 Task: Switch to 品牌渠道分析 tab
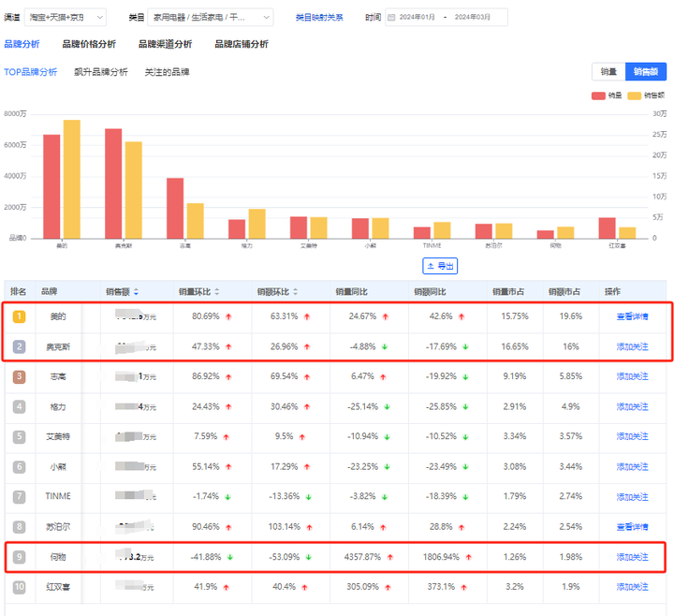(x=165, y=44)
